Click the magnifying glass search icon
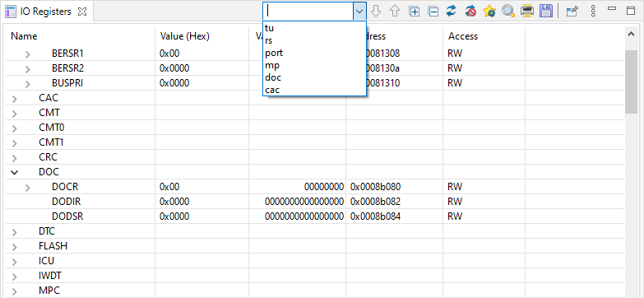The image size is (644, 298). (x=508, y=12)
